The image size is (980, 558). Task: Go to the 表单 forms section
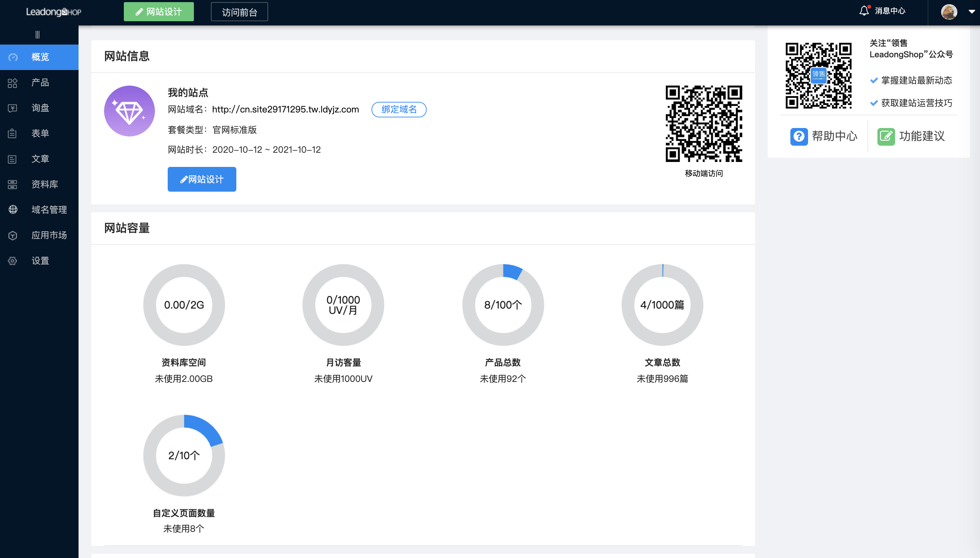40,133
